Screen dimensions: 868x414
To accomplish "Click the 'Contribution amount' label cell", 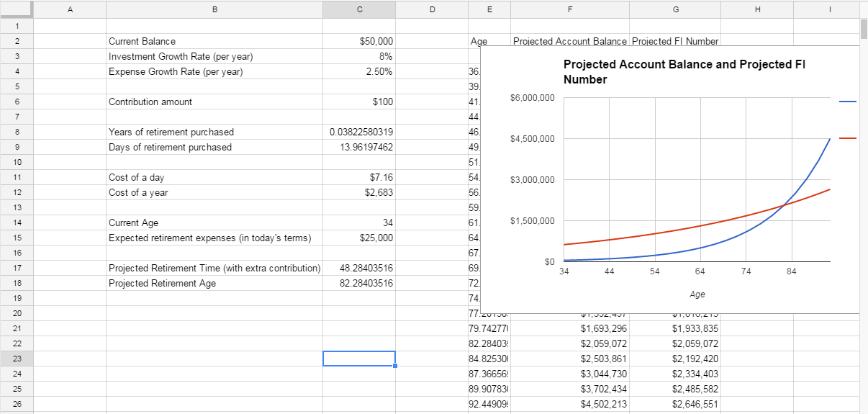I will tap(214, 102).
